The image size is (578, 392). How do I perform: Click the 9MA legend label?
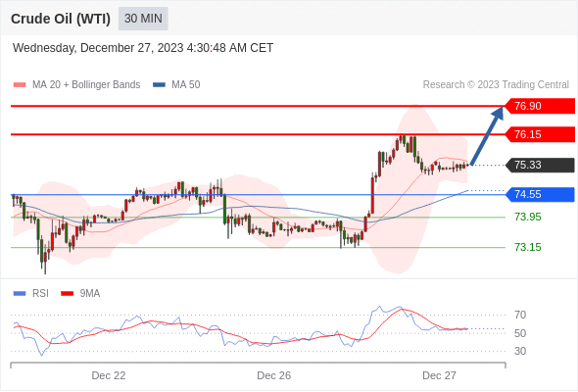pyautogui.click(x=90, y=294)
